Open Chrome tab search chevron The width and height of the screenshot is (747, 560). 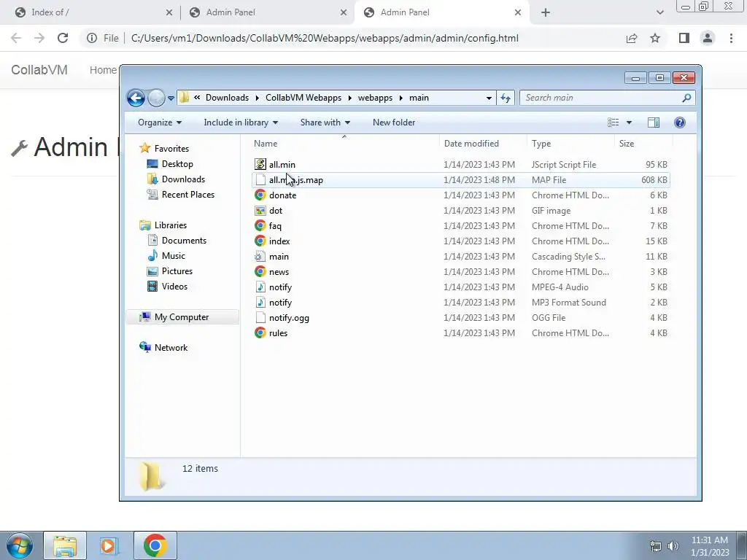[659, 13]
